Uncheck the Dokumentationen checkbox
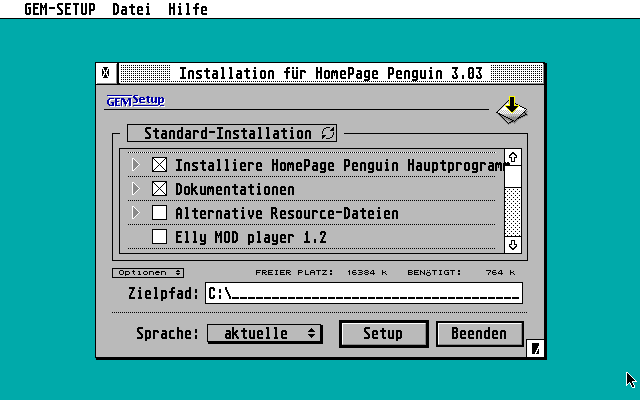 (x=159, y=189)
